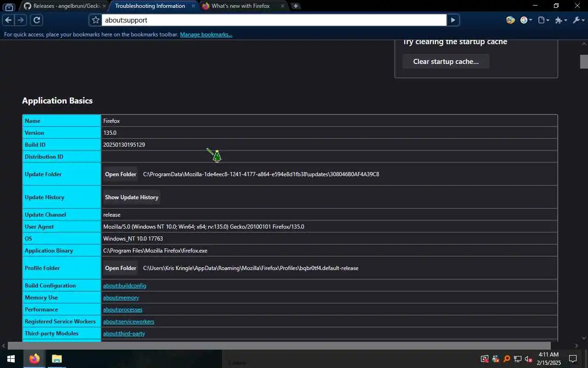Click the horizontal scrollbar left arrow
This screenshot has width=588, height=368.
[4, 345]
